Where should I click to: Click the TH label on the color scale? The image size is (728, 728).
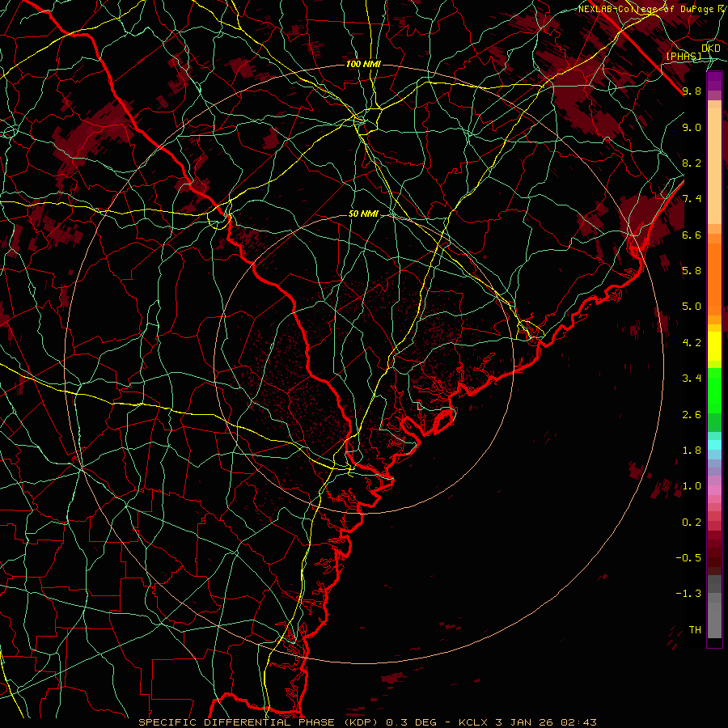695,630
